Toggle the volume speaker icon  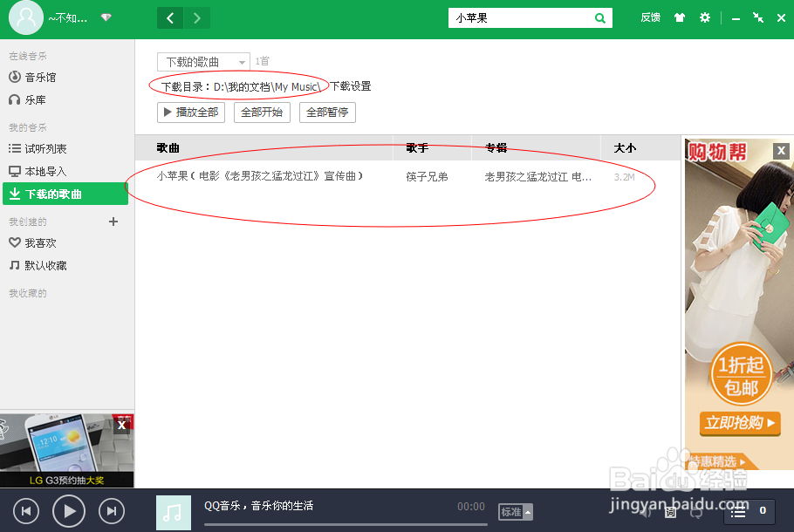(645, 512)
